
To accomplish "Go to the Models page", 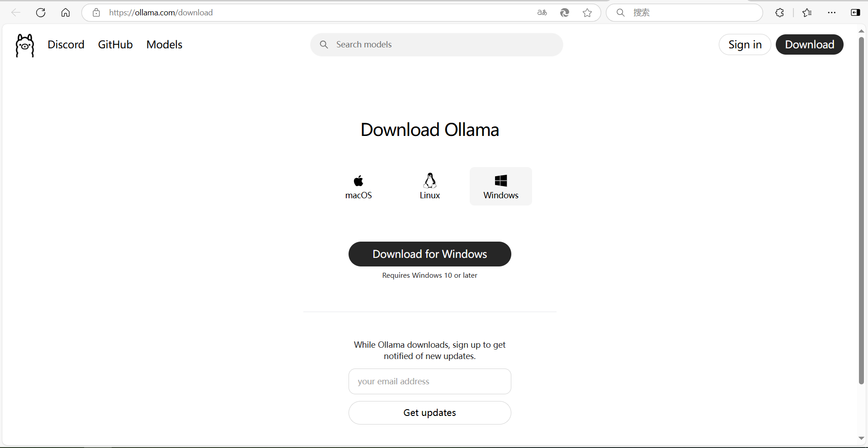I will pos(164,45).
